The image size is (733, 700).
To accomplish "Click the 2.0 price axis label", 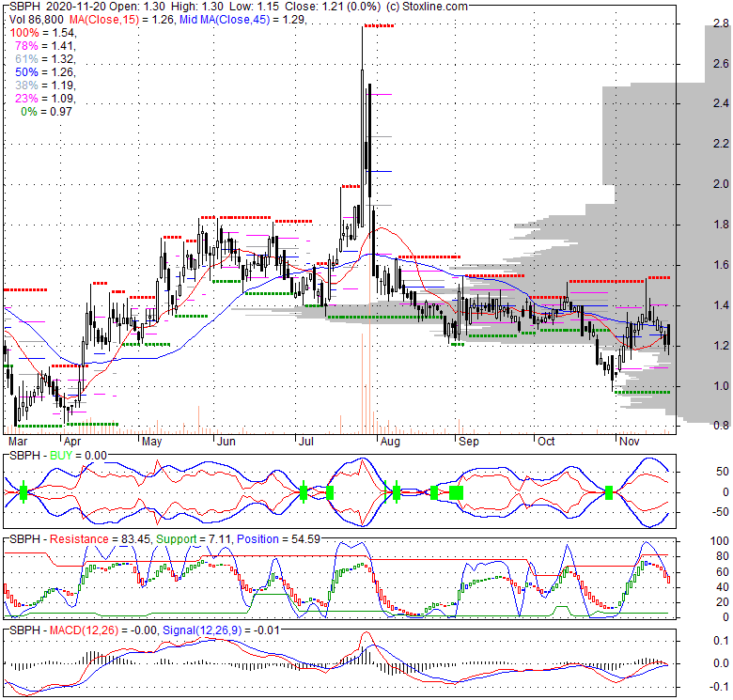I will point(721,184).
